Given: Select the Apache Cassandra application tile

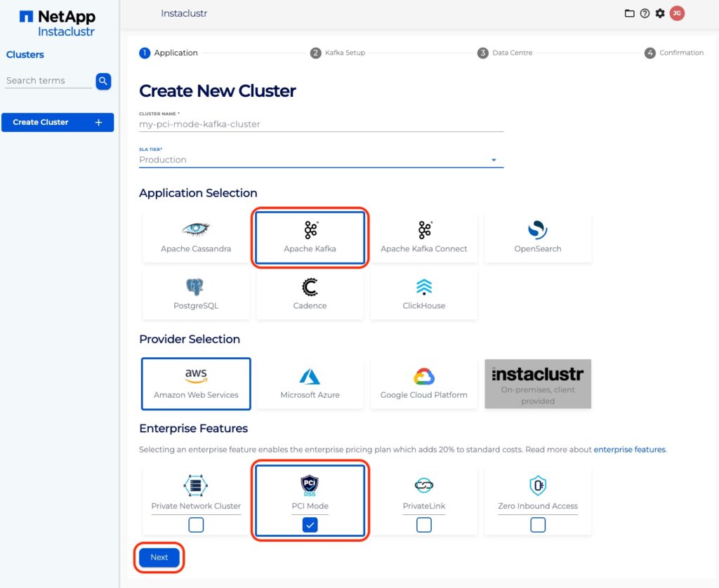Looking at the screenshot, I should pos(196,238).
